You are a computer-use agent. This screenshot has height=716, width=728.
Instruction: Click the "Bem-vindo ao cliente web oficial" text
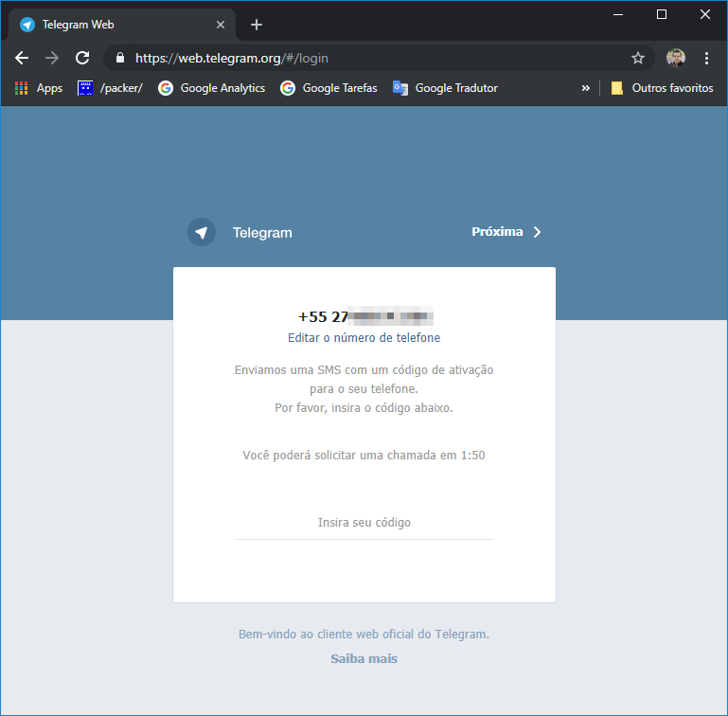coord(364,635)
